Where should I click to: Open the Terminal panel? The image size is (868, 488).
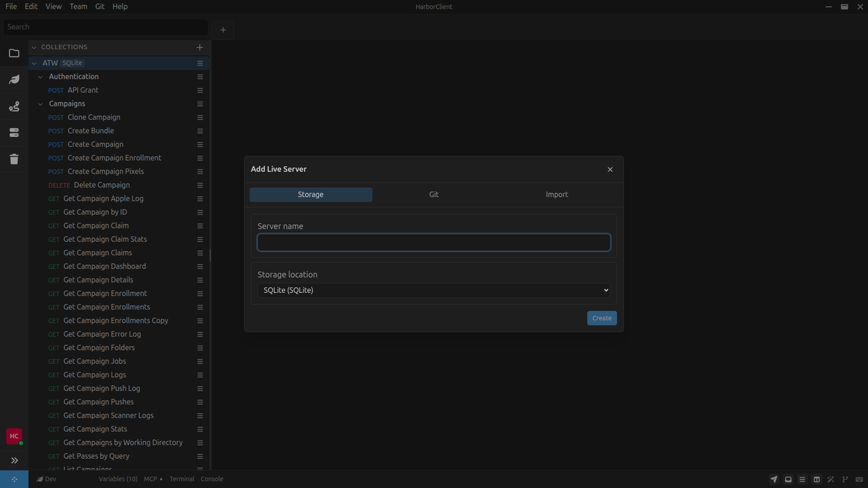(x=182, y=479)
